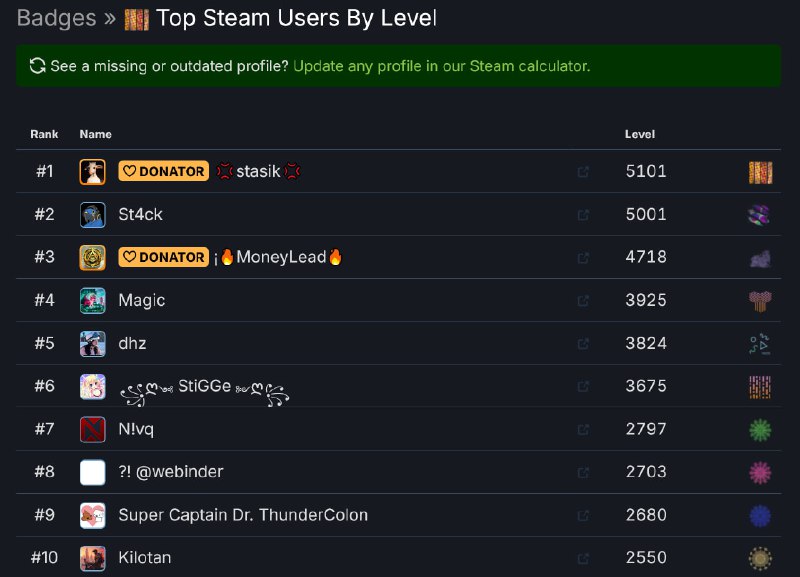Go to Badges breadcrumb link

[56, 18]
